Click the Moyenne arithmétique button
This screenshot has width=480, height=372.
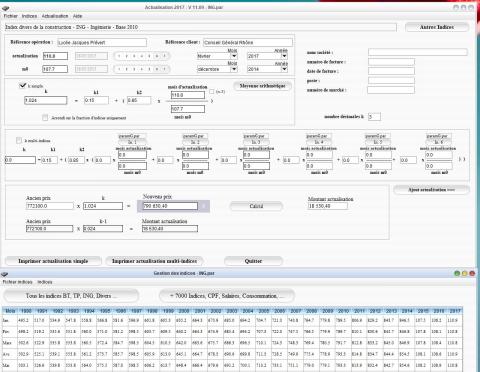pos(262,86)
